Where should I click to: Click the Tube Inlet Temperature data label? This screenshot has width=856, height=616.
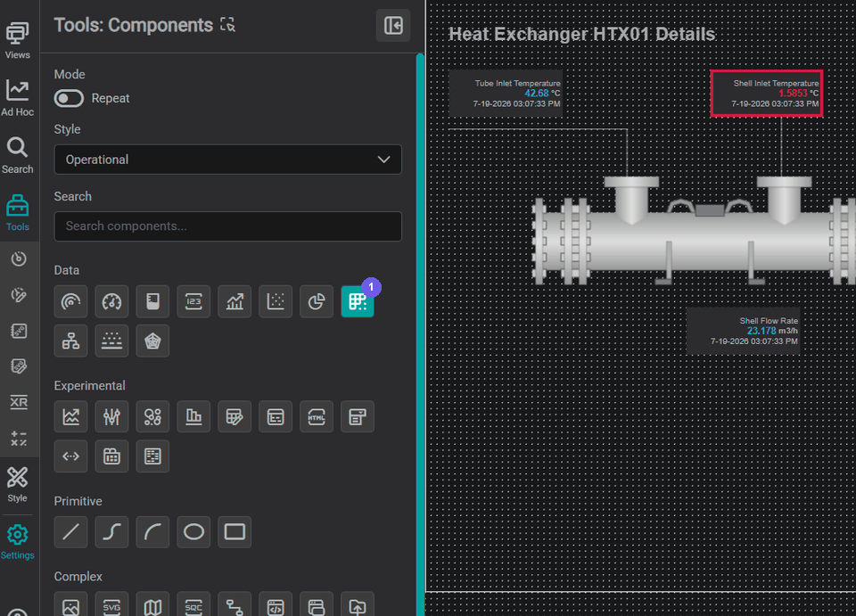(x=506, y=94)
